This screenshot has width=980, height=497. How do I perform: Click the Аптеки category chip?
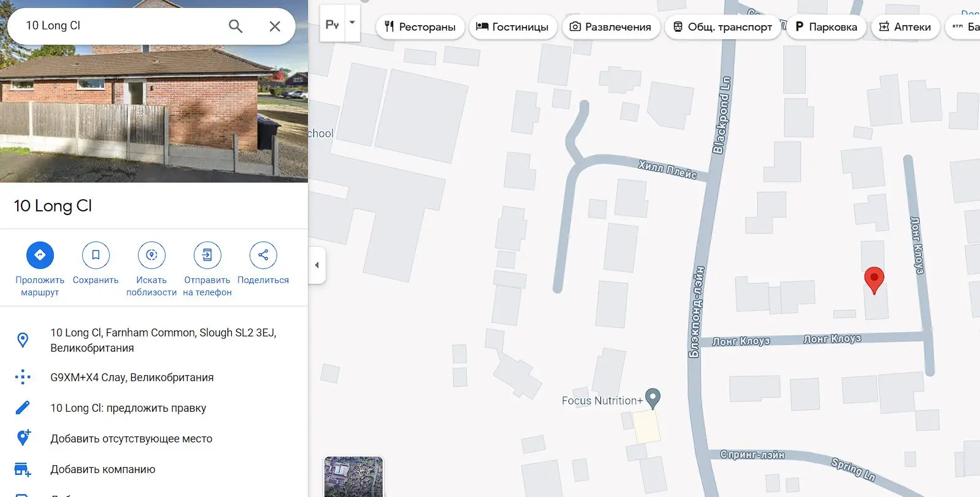pos(905,27)
